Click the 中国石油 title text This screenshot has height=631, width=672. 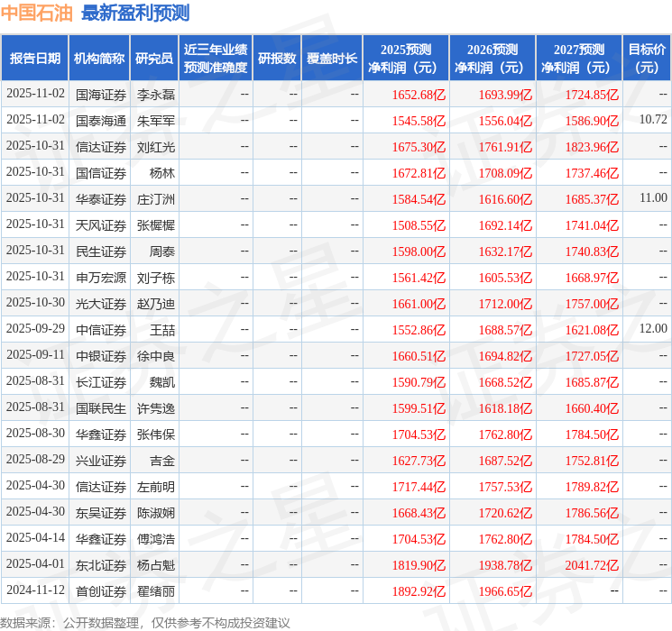point(37,13)
